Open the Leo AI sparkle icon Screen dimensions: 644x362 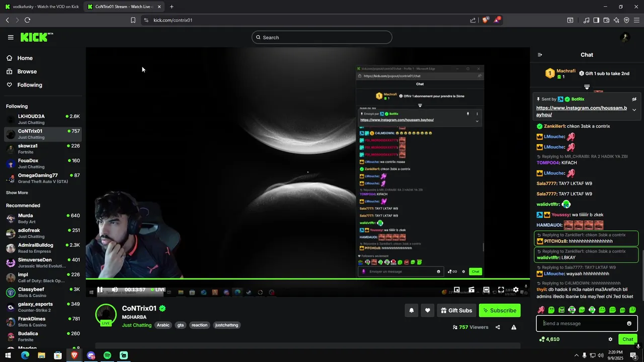pyautogui.click(x=616, y=20)
